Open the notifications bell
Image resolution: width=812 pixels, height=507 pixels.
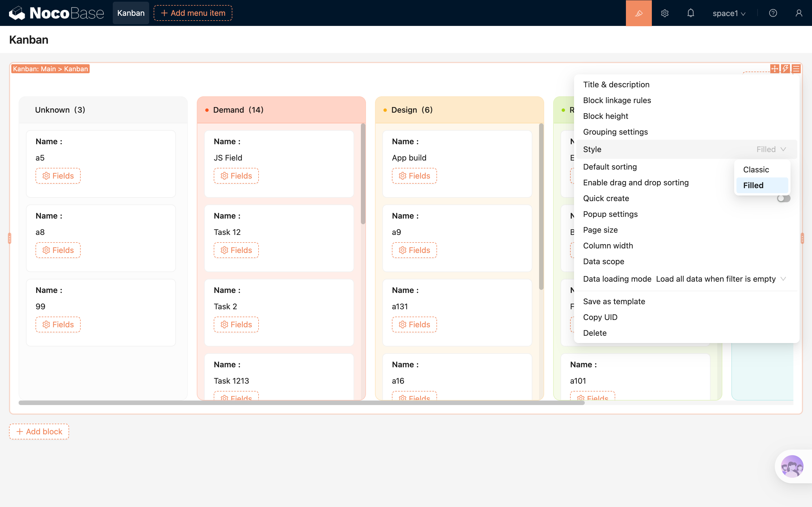(x=690, y=13)
